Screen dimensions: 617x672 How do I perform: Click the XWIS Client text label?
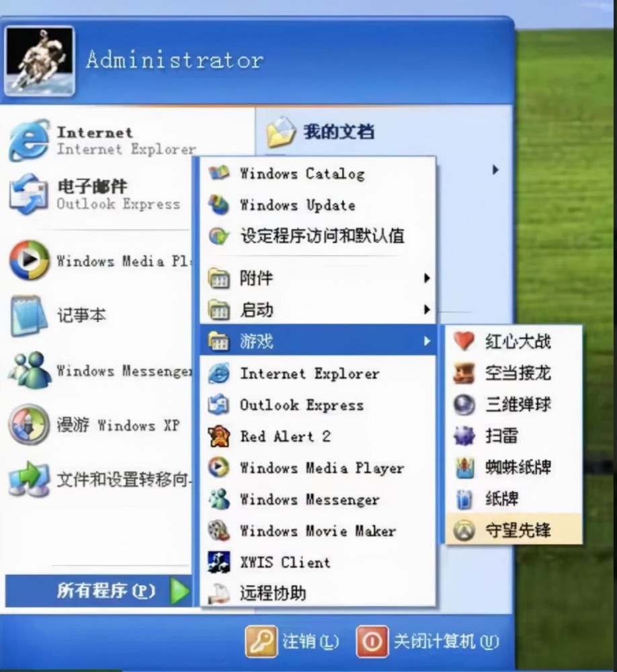(x=285, y=562)
